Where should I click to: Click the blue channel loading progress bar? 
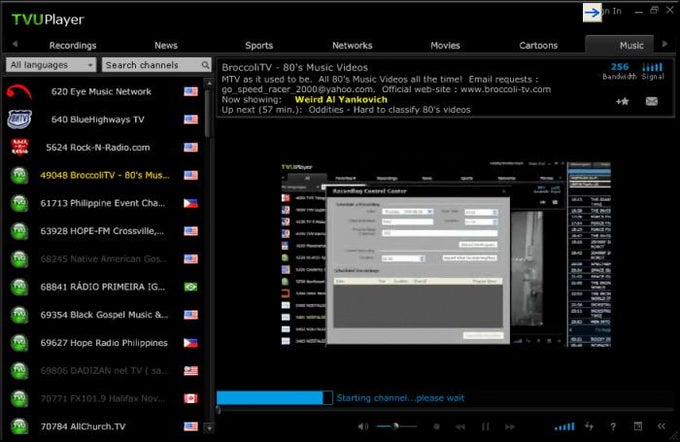pos(275,398)
